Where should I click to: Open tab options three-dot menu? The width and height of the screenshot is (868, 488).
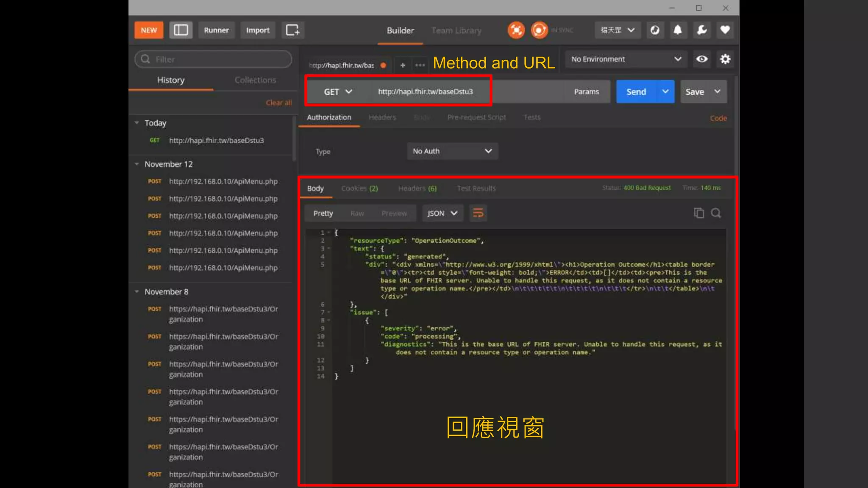click(420, 65)
